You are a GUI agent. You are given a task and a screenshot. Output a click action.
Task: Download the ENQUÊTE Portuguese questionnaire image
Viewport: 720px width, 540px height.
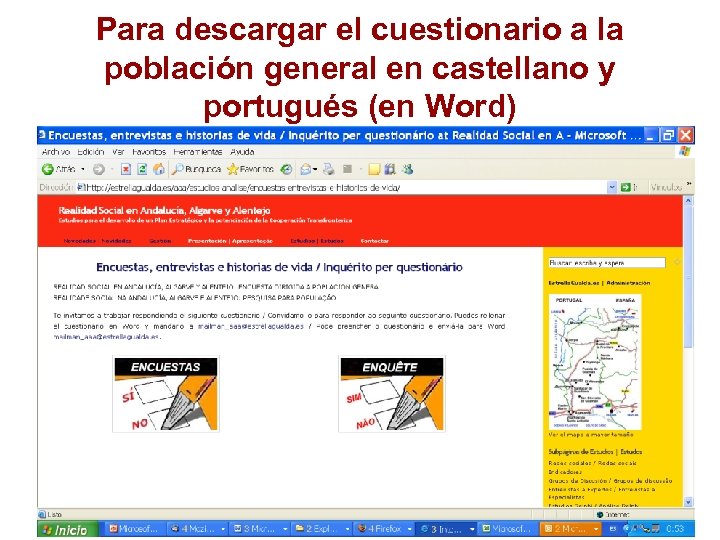392,394
